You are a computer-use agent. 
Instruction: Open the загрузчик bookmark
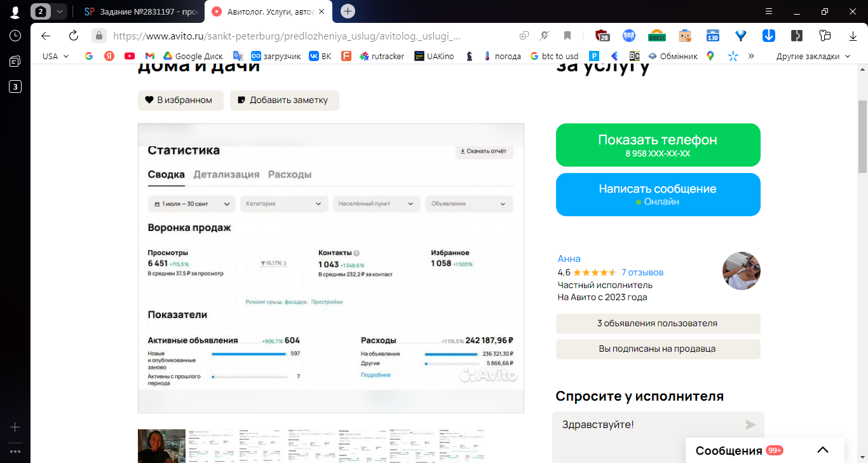click(276, 56)
